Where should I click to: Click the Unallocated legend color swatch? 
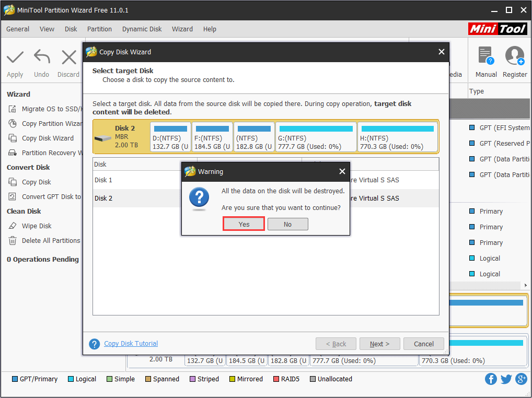(313, 379)
